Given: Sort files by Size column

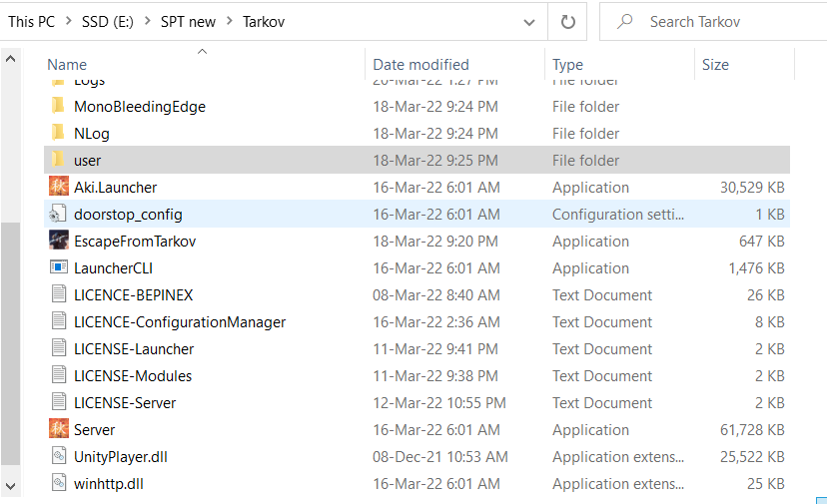Looking at the screenshot, I should point(715,64).
